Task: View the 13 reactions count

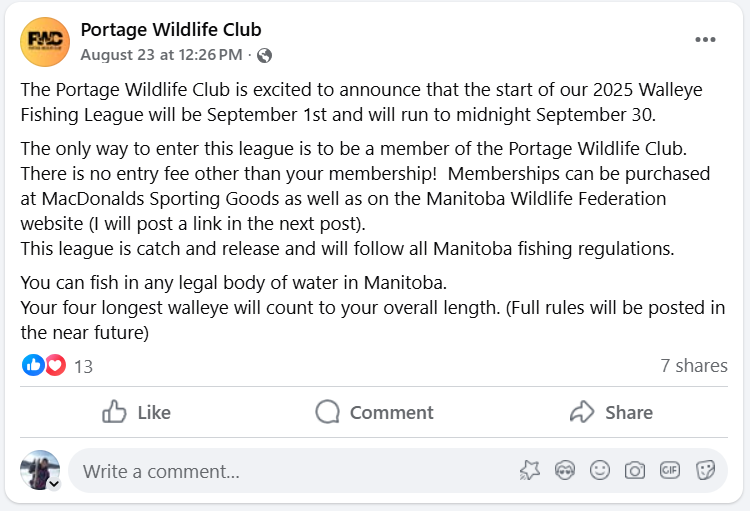Action: (x=83, y=367)
